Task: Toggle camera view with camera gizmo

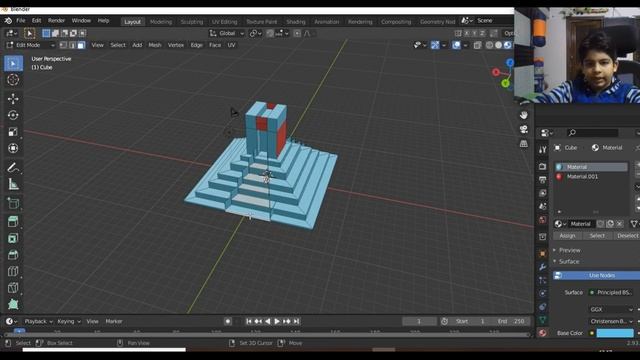Action: pos(524,129)
